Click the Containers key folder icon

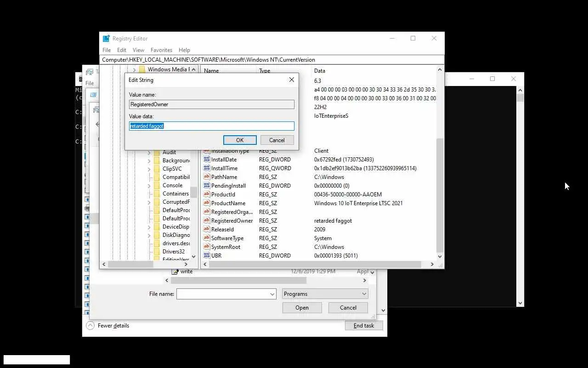tap(157, 194)
